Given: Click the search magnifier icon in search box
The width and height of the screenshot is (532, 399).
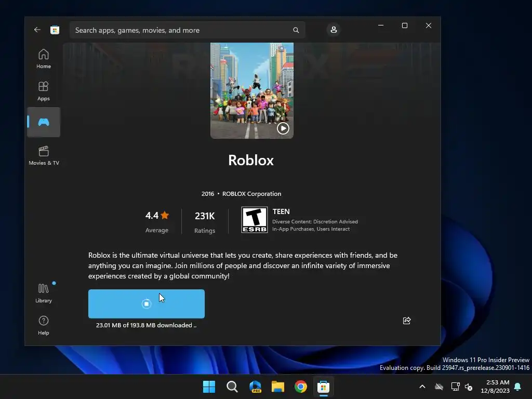Looking at the screenshot, I should pyautogui.click(x=296, y=30).
